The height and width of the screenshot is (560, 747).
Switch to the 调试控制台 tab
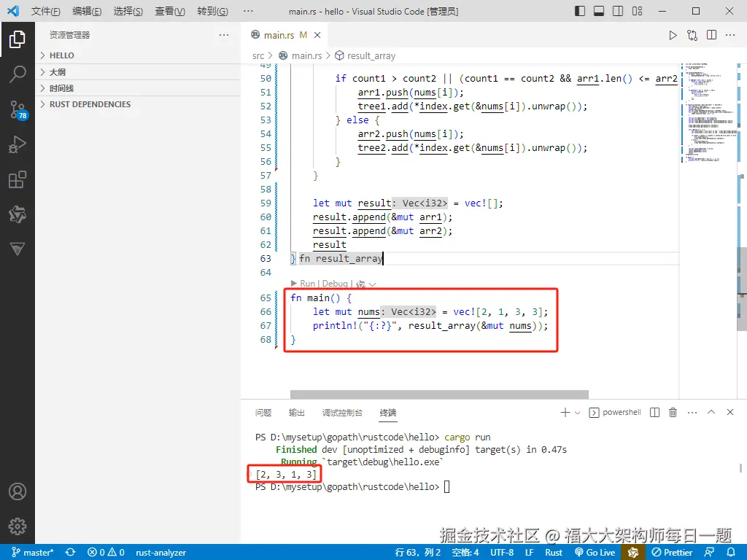pos(342,413)
